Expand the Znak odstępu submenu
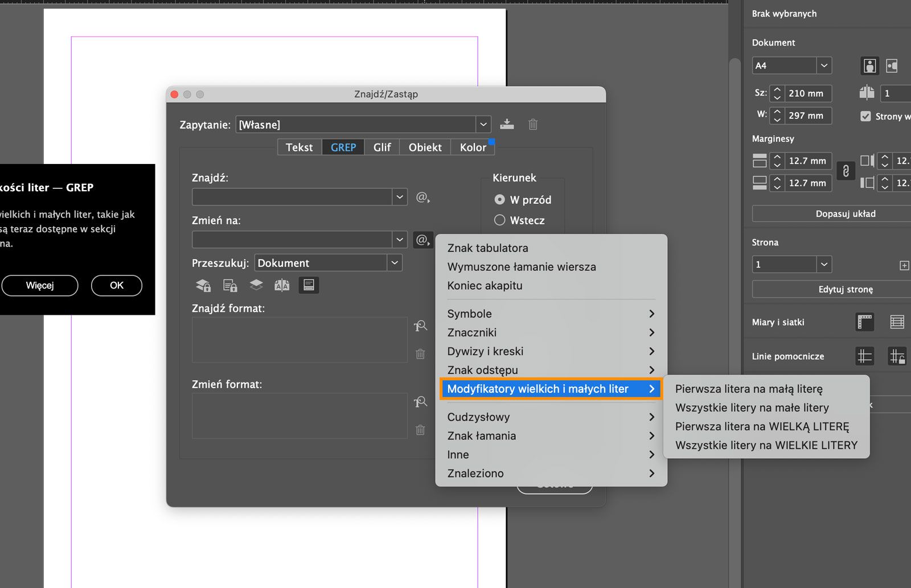The image size is (911, 588). pos(551,370)
